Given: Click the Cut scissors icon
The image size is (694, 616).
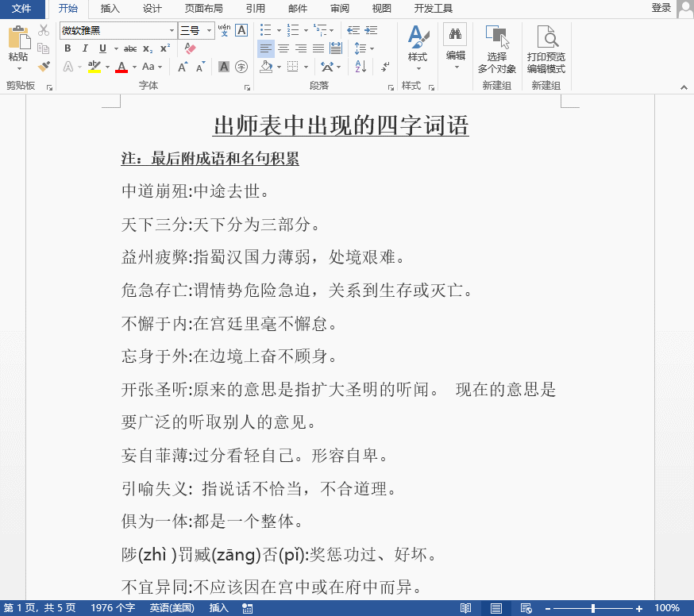Looking at the screenshot, I should pos(44,30).
